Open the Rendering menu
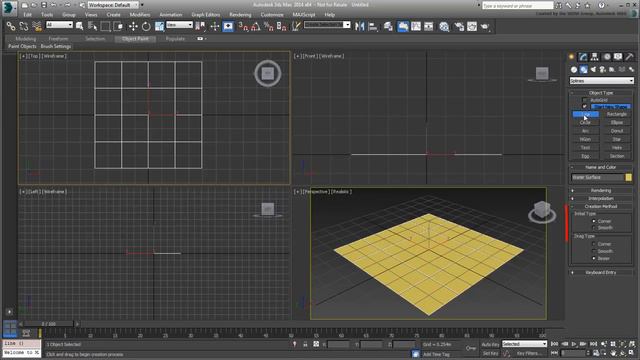Image resolution: width=640 pixels, height=360 pixels. pos(240,15)
